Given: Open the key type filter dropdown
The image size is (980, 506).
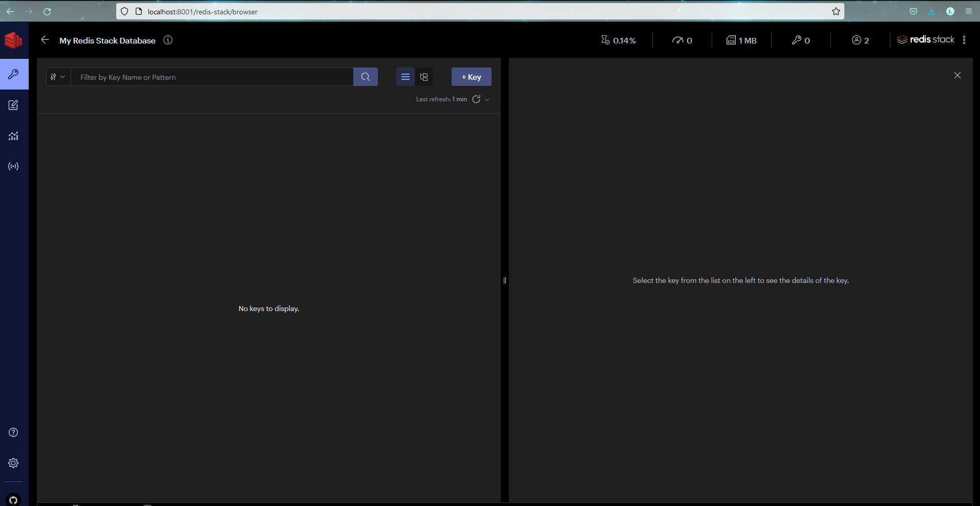Looking at the screenshot, I should [58, 77].
